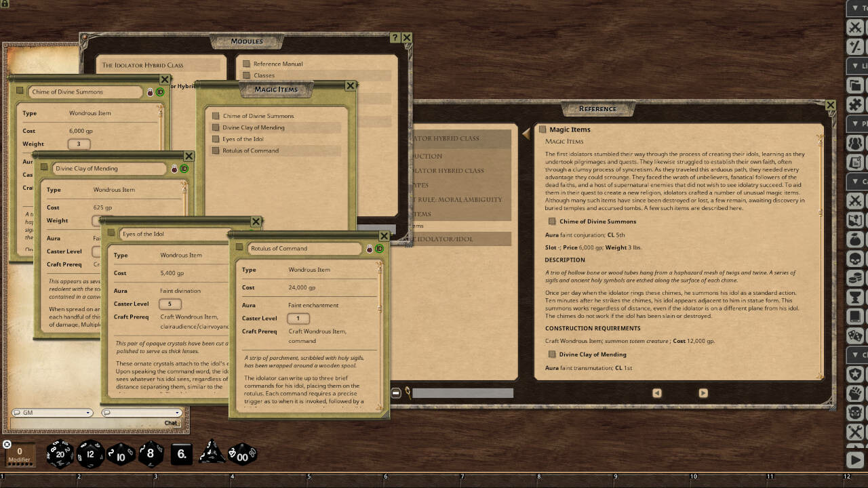Screen dimensions: 868x488
Task: Click inside the Caster Level field of Eyes of the Idol
Action: pos(170,304)
